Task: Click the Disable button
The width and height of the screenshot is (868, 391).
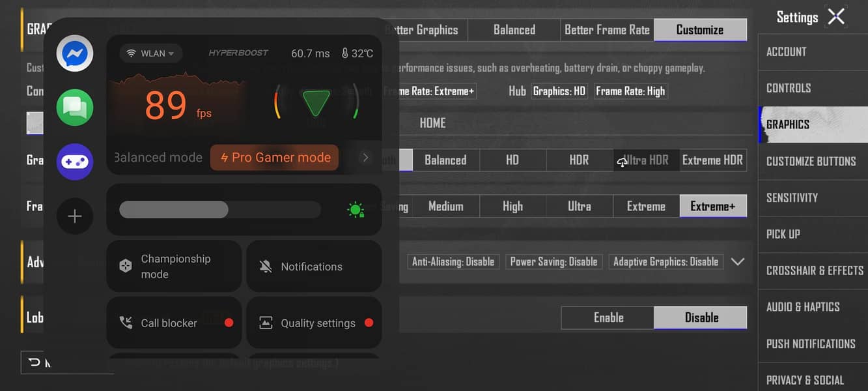Action: tap(701, 317)
